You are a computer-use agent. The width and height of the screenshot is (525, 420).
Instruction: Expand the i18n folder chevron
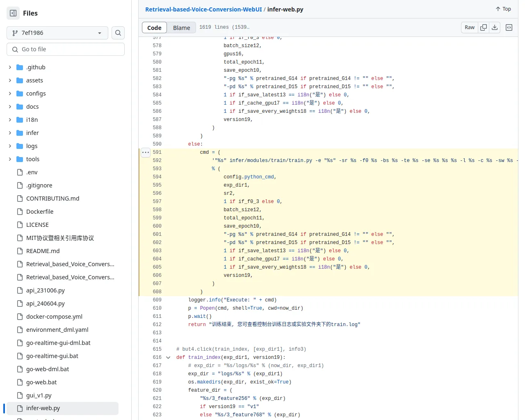click(10, 120)
